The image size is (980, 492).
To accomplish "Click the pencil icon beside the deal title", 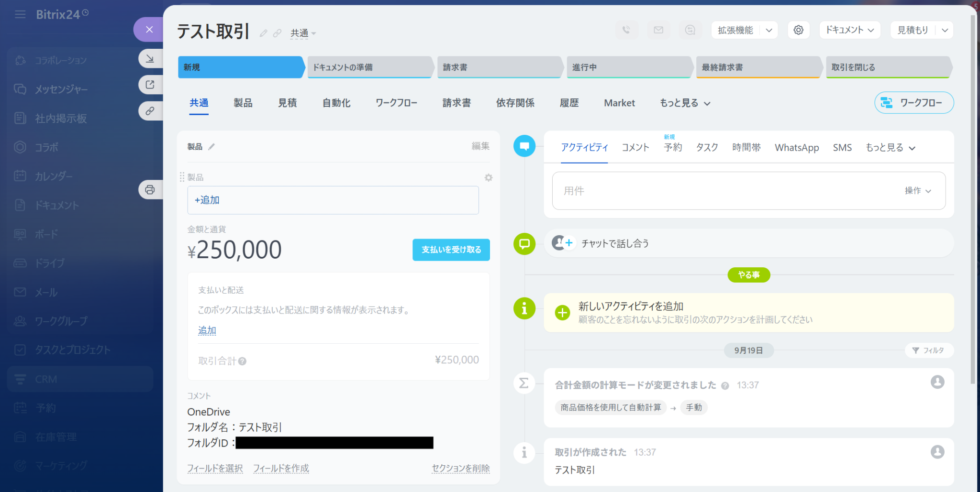I will point(263,33).
